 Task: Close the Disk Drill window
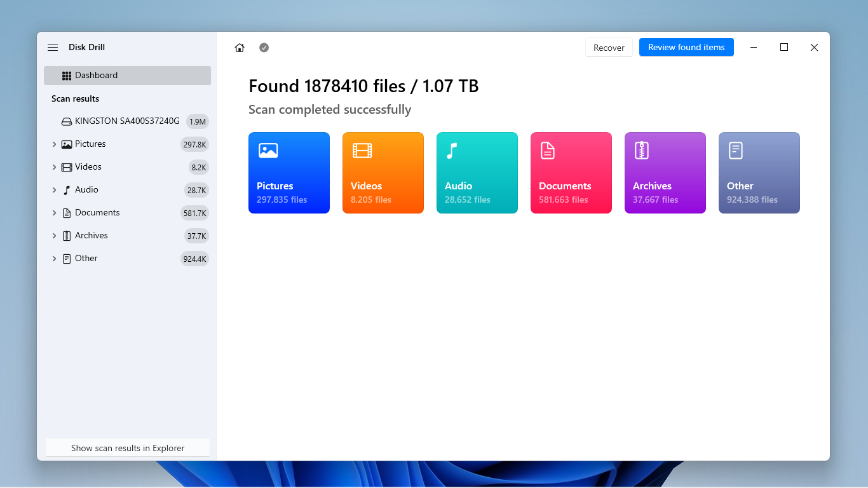pos(814,48)
